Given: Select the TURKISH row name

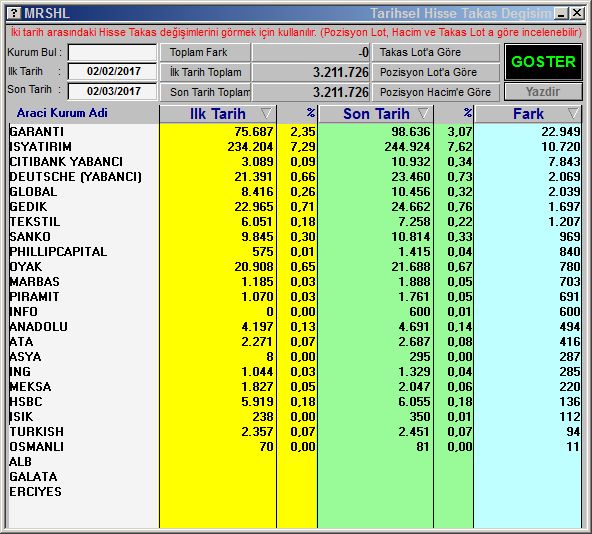Looking at the screenshot, I should point(37,432).
